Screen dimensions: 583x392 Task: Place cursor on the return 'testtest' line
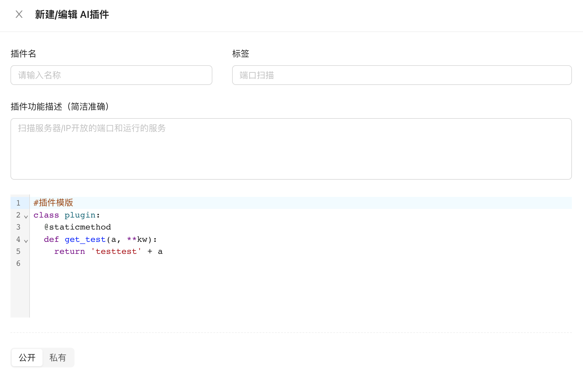pos(108,251)
